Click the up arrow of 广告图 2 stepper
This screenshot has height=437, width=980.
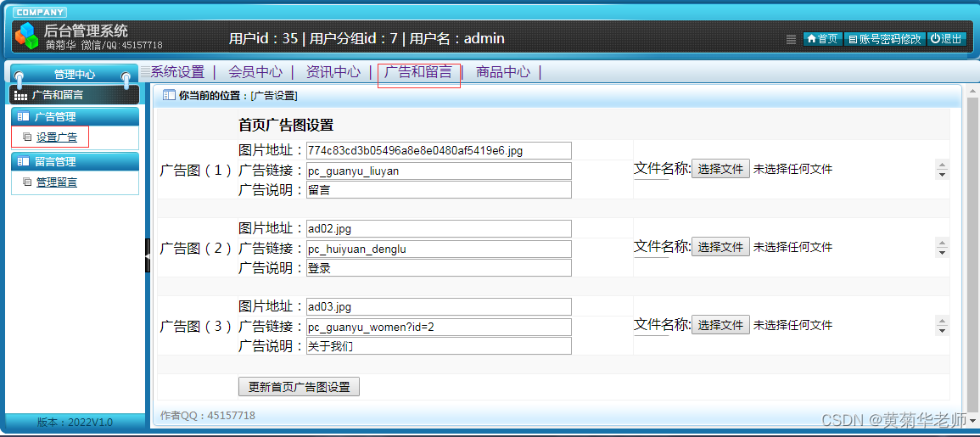(942, 243)
